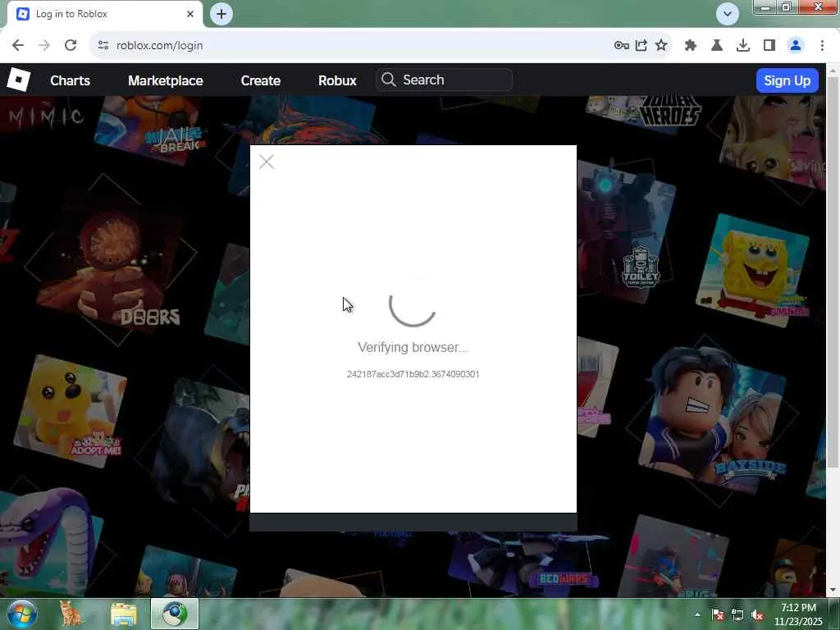This screenshot has height=630, width=840.
Task: Close the Verifying browser dialog with X
Action: coord(267,162)
